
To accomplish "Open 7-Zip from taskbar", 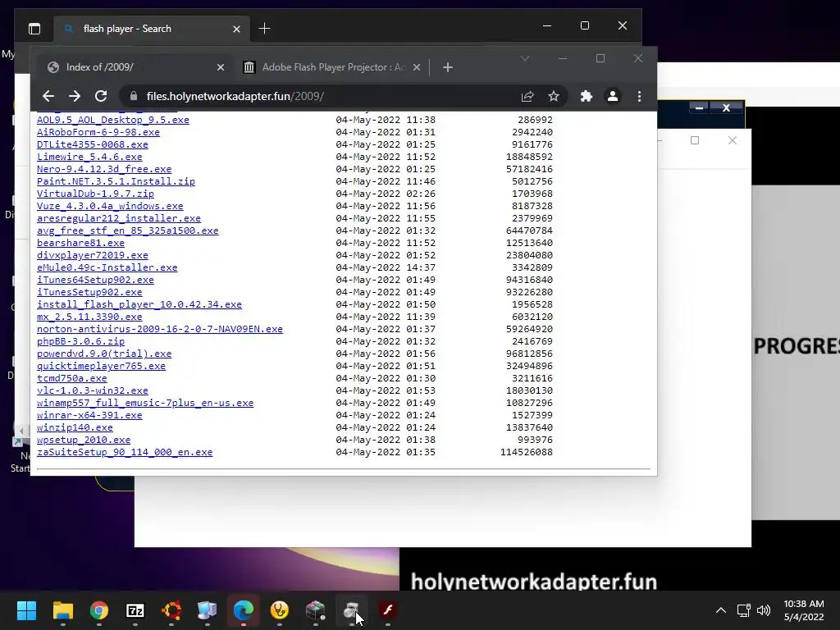I will point(135,610).
